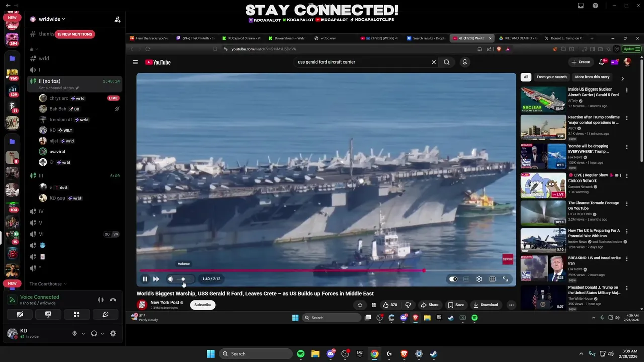
Task: Subscribe to New York Post channel
Action: [x=203, y=305]
